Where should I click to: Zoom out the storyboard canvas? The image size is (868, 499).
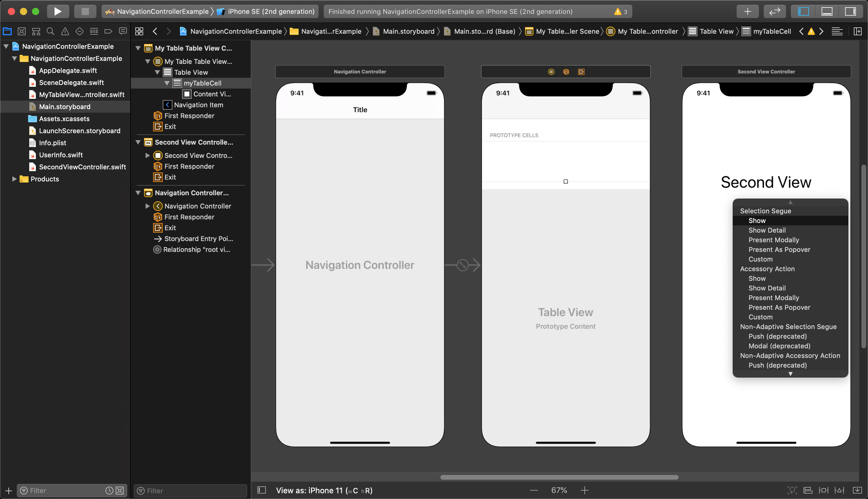pos(534,491)
